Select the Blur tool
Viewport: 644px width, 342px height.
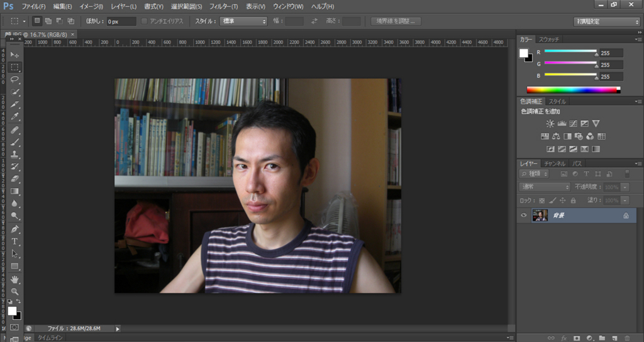[15, 204]
